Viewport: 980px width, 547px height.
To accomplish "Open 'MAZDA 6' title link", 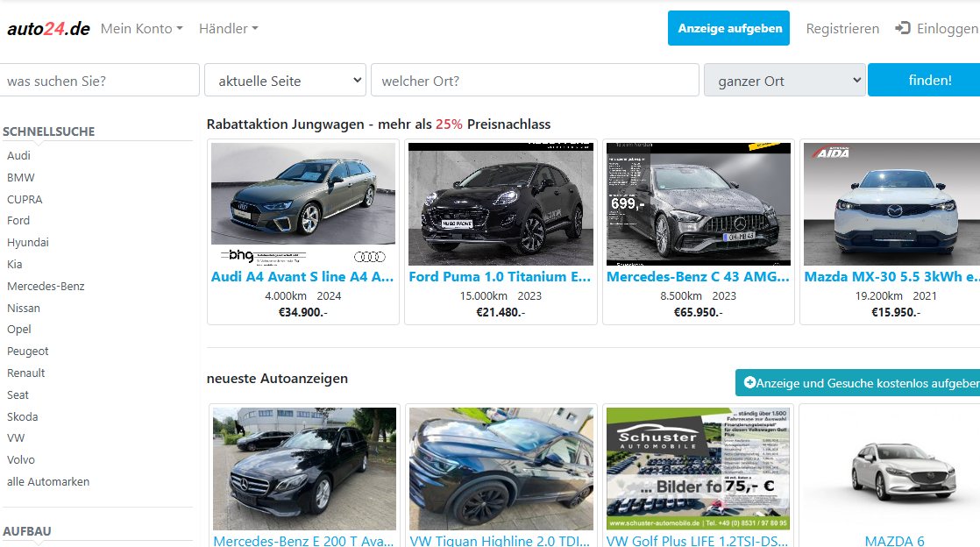I will 894,541.
